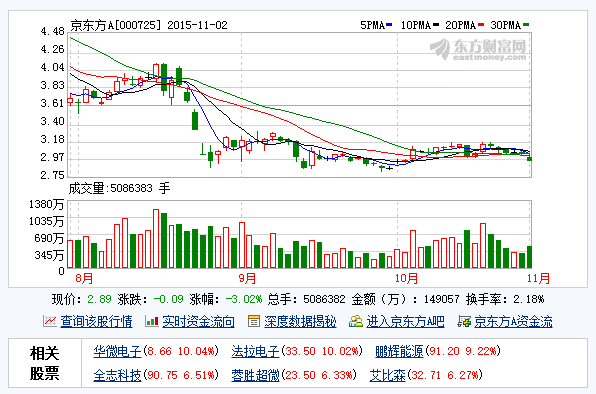Click the icon beside 京东方A资金流

(464, 321)
